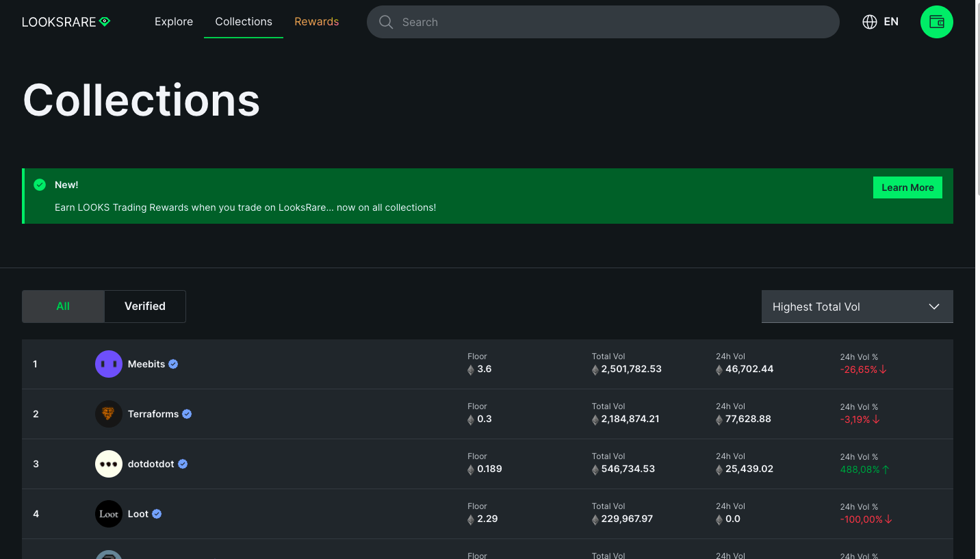Click the dotdotdot collection avatar

tap(108, 464)
